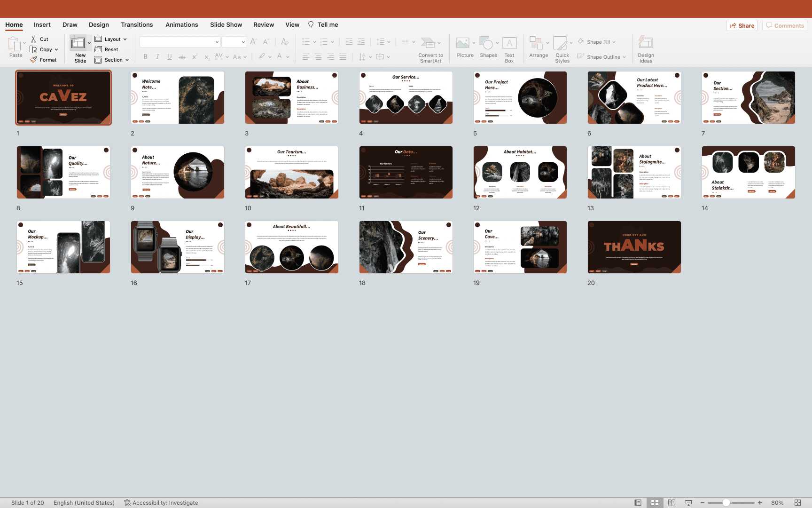
Task: Open the Transitions tab
Action: click(137, 24)
